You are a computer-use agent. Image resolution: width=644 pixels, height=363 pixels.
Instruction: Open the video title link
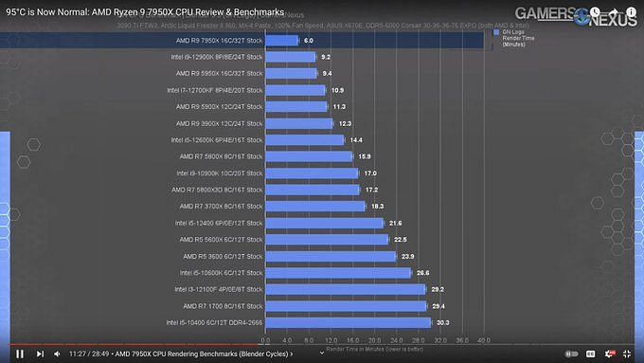coord(145,12)
